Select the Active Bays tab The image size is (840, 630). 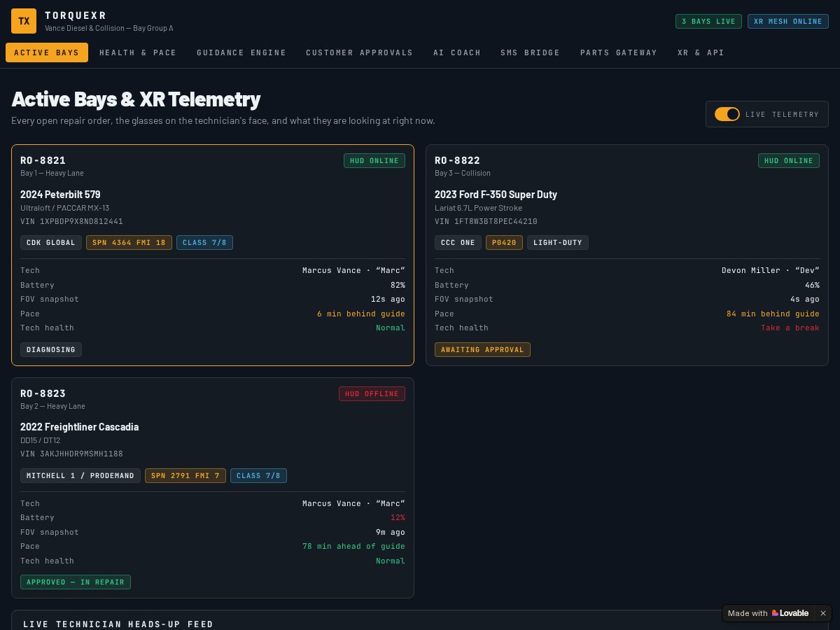(47, 52)
